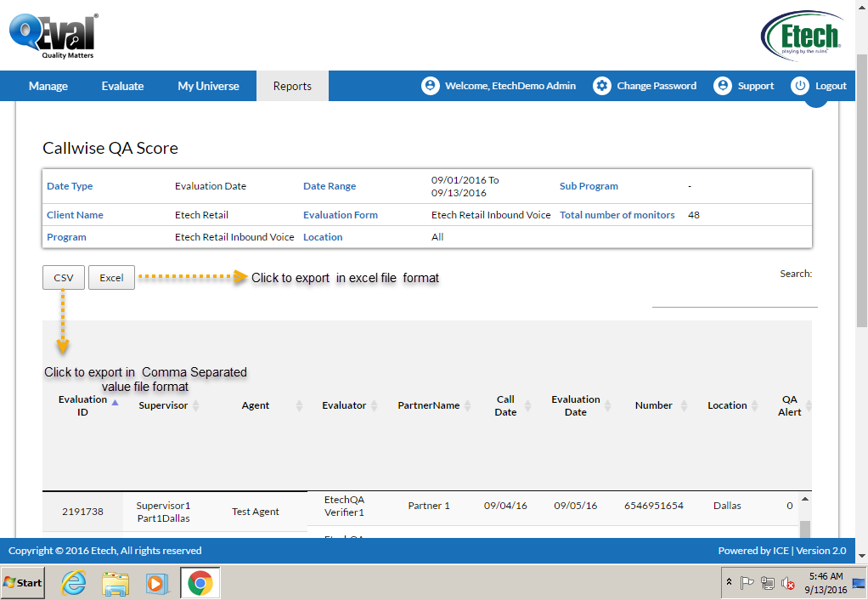This screenshot has height=600, width=868.
Task: Click the Search input field
Action: (x=735, y=295)
